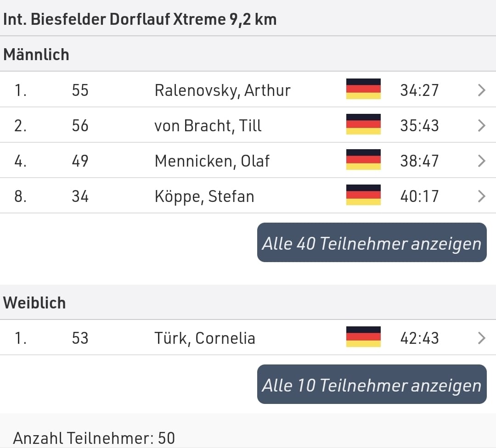
Task: Show all 40 male participants
Action: [x=372, y=242]
